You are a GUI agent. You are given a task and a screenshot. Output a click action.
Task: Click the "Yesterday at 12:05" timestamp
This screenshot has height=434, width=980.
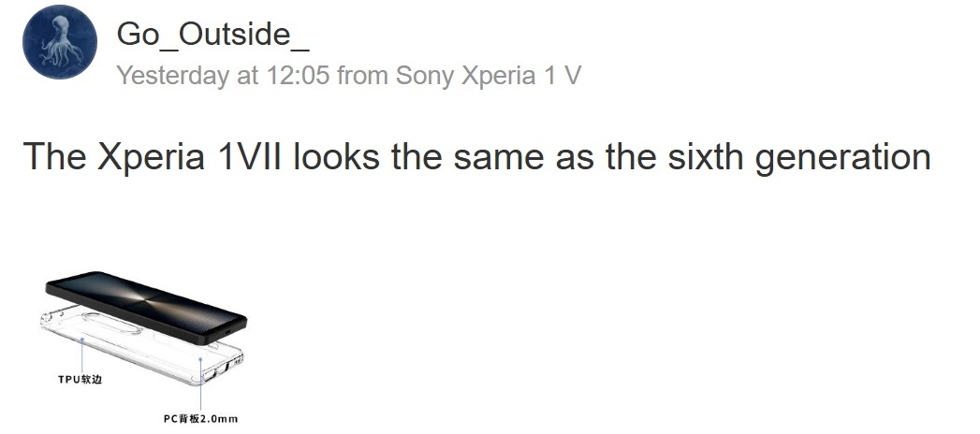[223, 76]
